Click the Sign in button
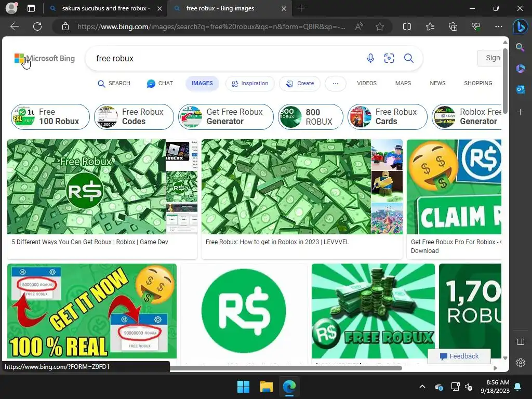The height and width of the screenshot is (399, 532). (489, 58)
